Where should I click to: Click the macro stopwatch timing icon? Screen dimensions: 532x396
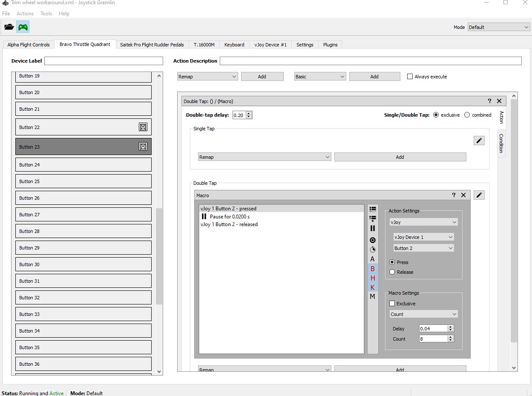tap(373, 250)
